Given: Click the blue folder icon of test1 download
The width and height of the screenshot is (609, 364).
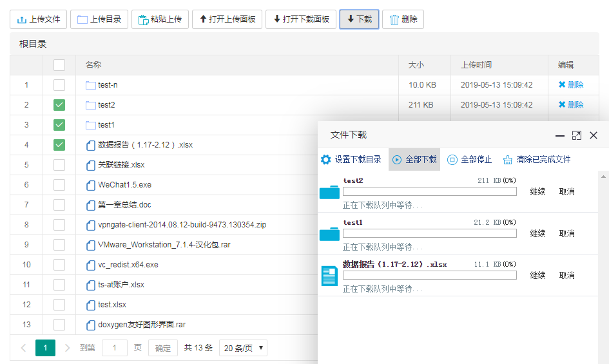Looking at the screenshot, I should click(x=329, y=235).
